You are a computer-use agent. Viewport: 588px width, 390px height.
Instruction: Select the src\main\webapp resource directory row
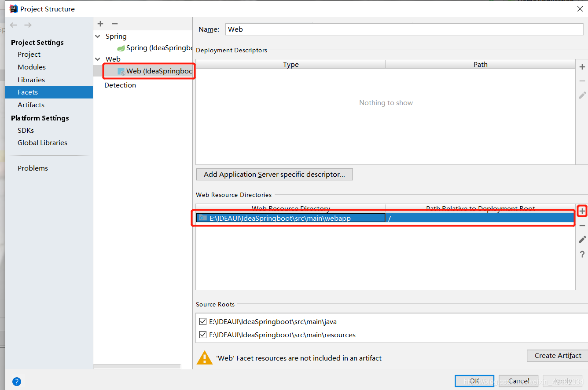[x=385, y=218]
